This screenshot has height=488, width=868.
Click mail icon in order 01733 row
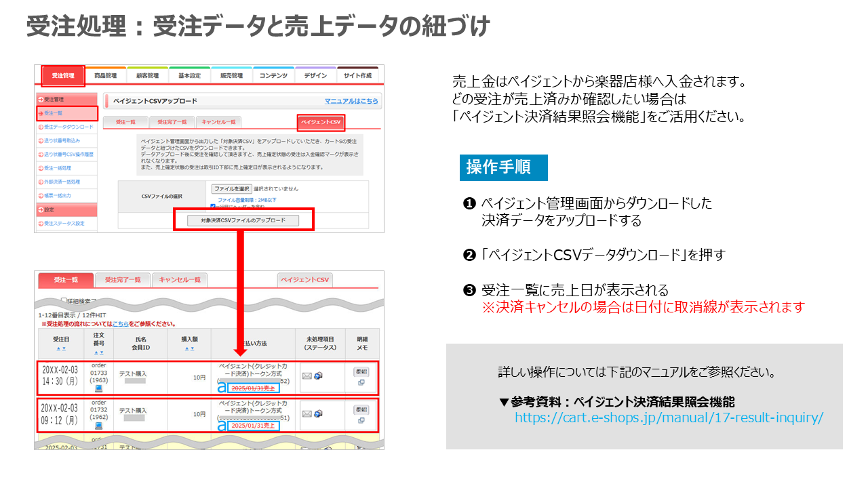[x=307, y=376]
